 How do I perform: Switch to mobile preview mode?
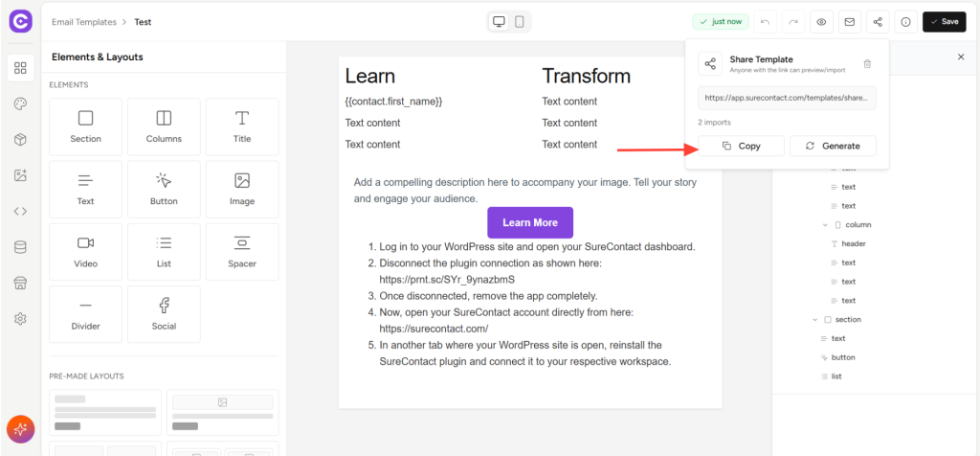point(520,21)
